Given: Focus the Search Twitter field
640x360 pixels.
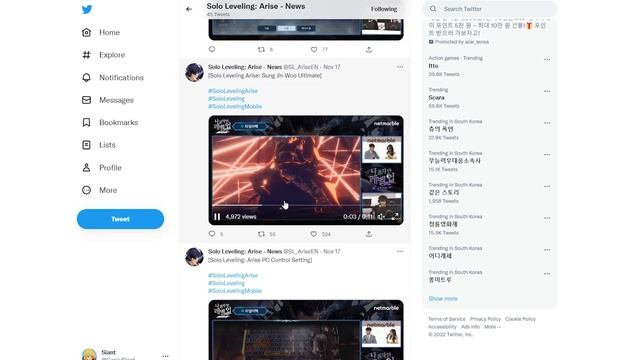Looking at the screenshot, I should click(489, 9).
